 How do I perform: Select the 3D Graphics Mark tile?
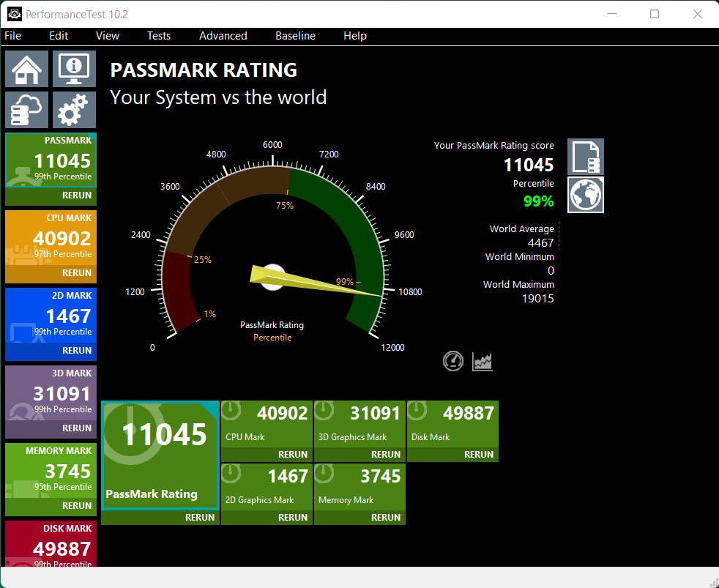point(359,425)
